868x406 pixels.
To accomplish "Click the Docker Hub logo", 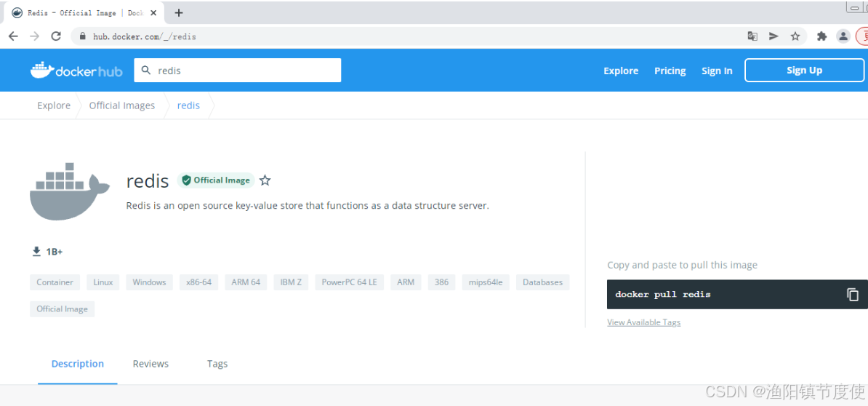I will click(76, 71).
